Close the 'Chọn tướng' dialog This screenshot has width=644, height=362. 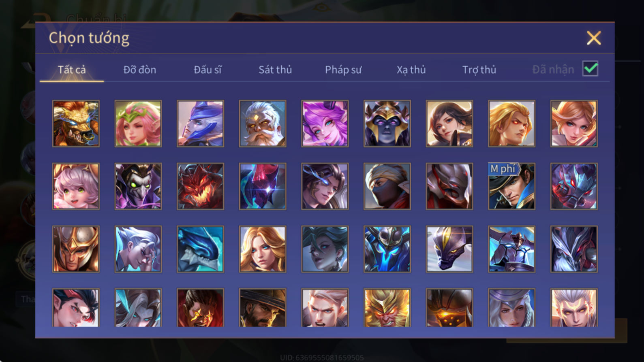[x=594, y=38]
